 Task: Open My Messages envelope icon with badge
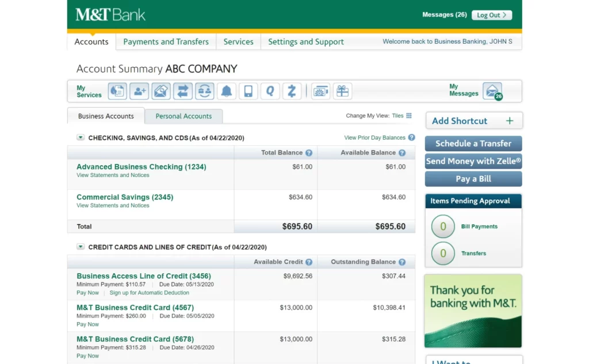[492, 91]
